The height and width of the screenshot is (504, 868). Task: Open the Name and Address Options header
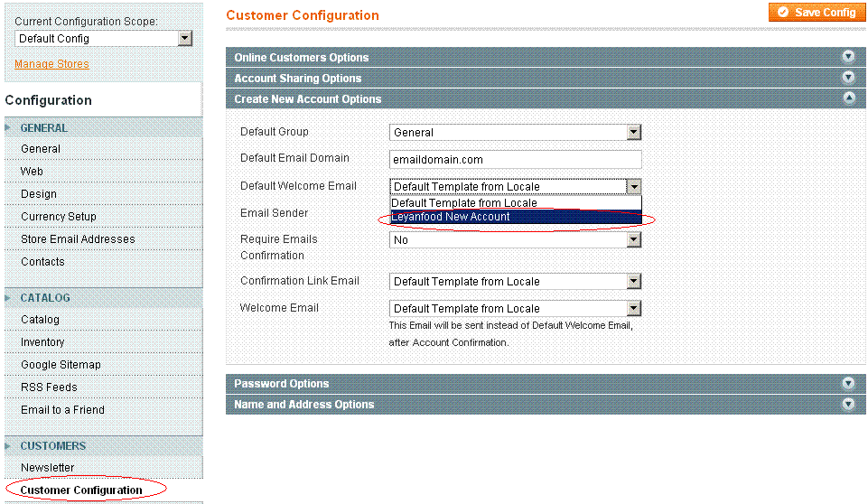pyautogui.click(x=546, y=405)
